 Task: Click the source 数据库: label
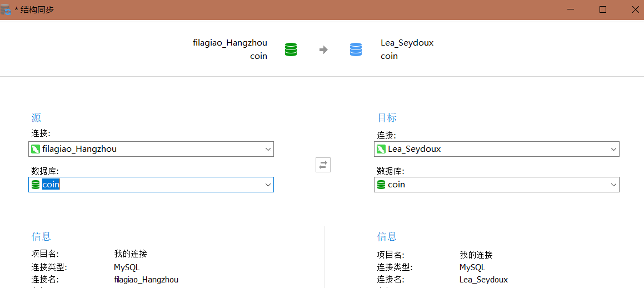tap(46, 171)
